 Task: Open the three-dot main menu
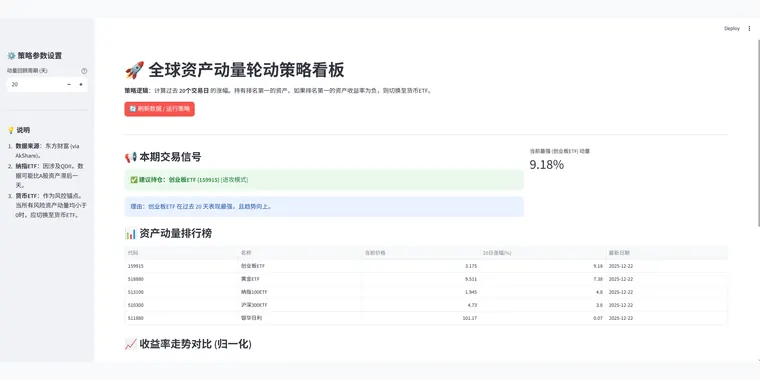(x=749, y=29)
